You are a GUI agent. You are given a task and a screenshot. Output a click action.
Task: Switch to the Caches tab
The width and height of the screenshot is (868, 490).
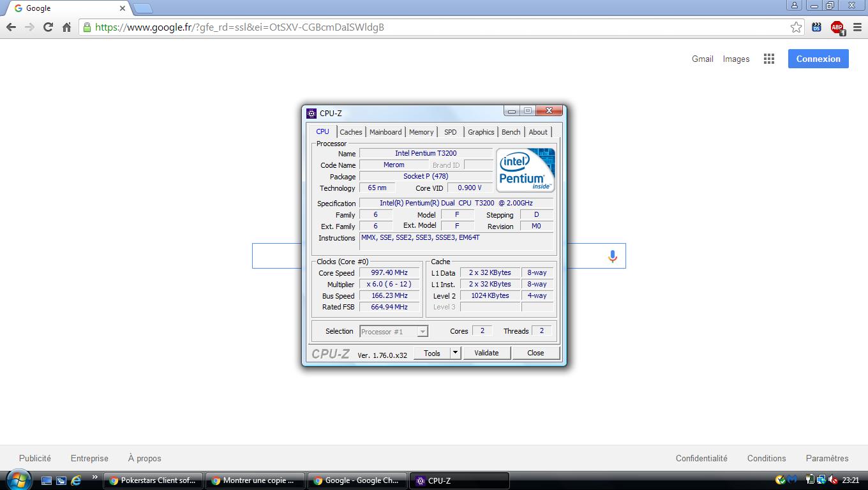point(351,132)
